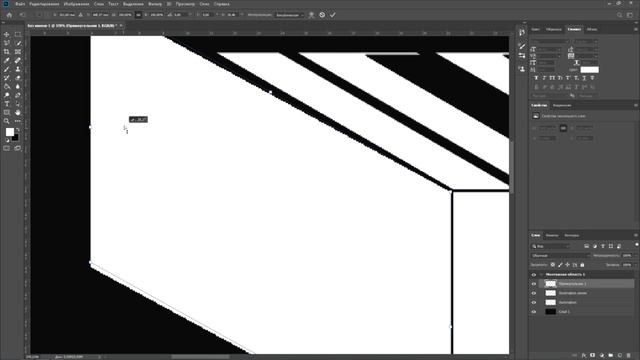Lock image pixels brush icon
Image resolution: width=640 pixels, height=360 pixels.
[x=560, y=265]
